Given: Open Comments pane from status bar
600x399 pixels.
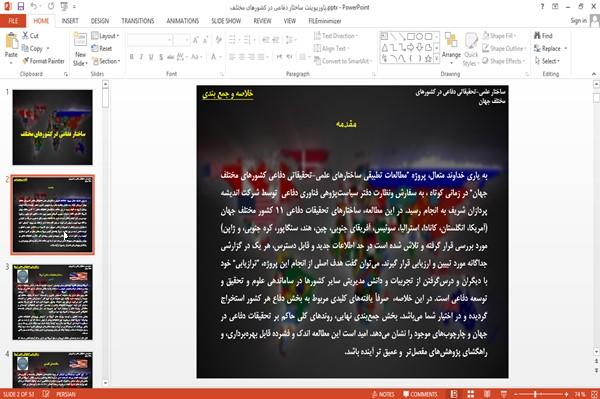Looking at the screenshot, I should pos(420,394).
